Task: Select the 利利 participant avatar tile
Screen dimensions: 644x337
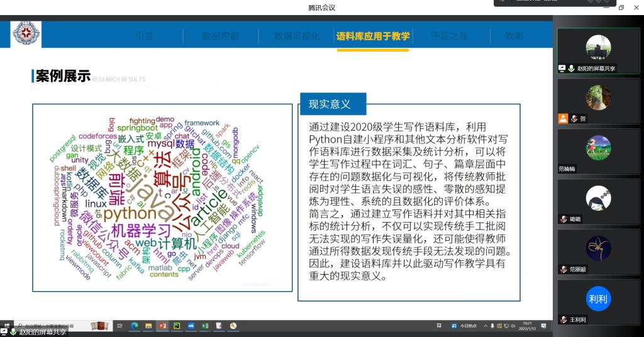Action: coord(598,299)
